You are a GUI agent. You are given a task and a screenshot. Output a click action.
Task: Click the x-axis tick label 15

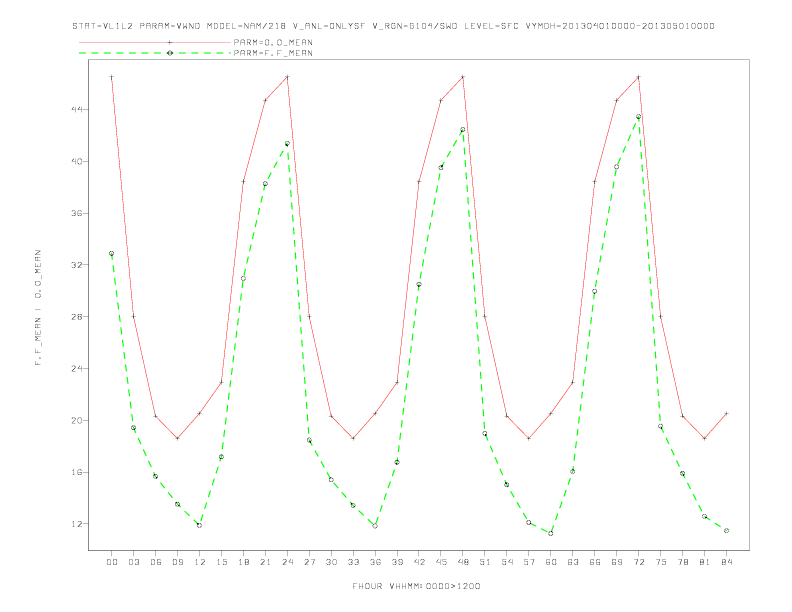click(x=222, y=562)
